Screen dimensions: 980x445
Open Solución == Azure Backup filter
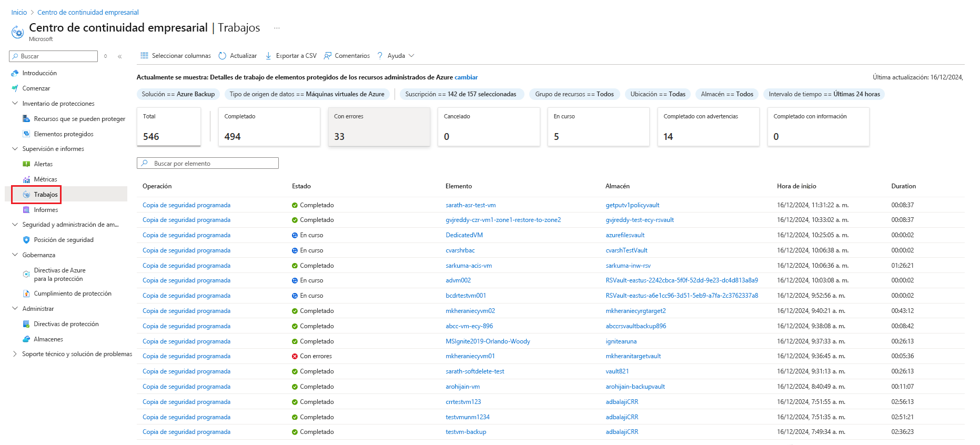(178, 94)
